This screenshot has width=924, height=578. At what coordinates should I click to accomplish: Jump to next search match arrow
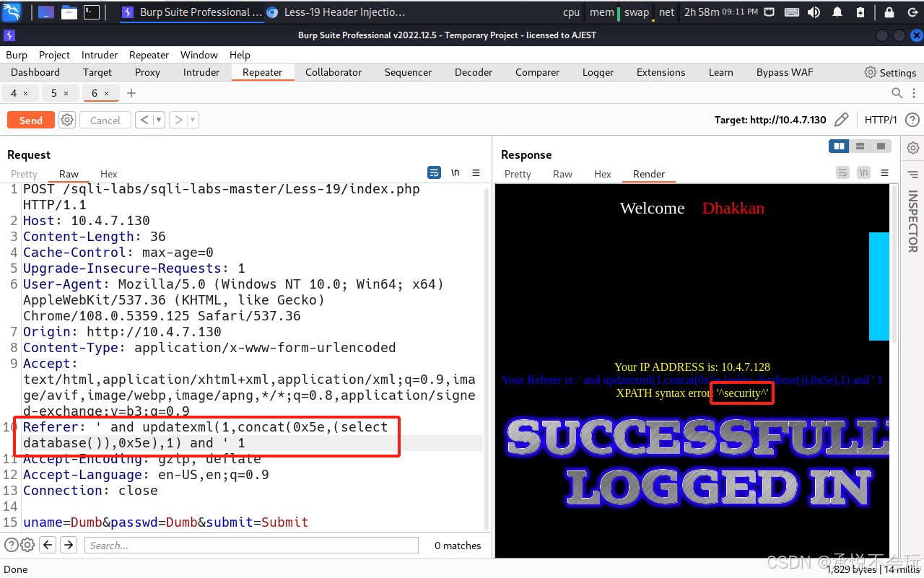69,545
